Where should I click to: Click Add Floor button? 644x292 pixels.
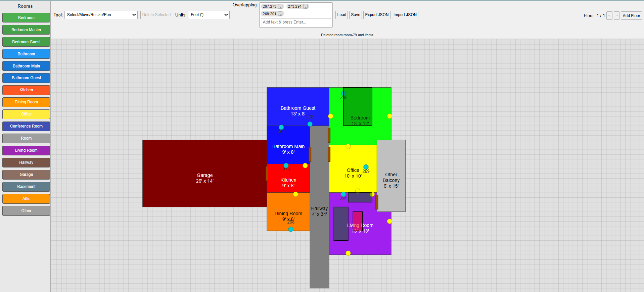pos(631,16)
